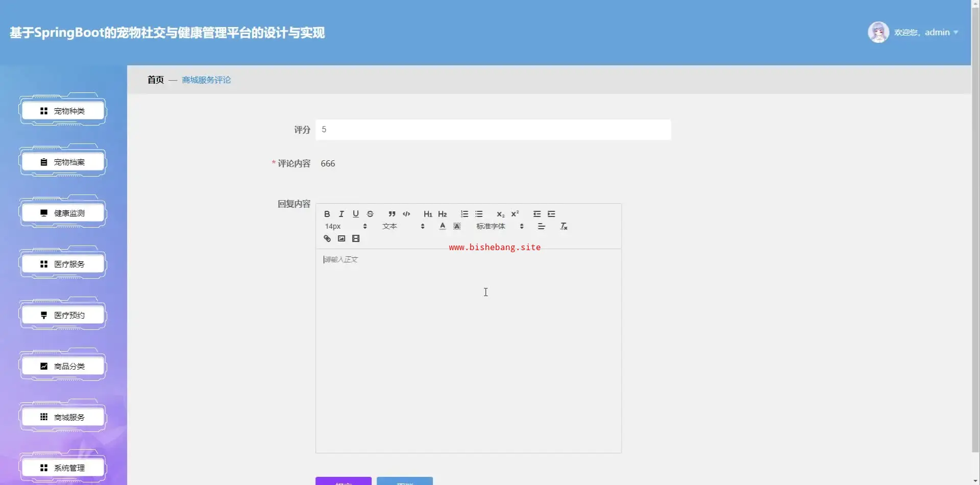Insert a hyperlink with the link icon
The image size is (980, 485).
(x=327, y=238)
